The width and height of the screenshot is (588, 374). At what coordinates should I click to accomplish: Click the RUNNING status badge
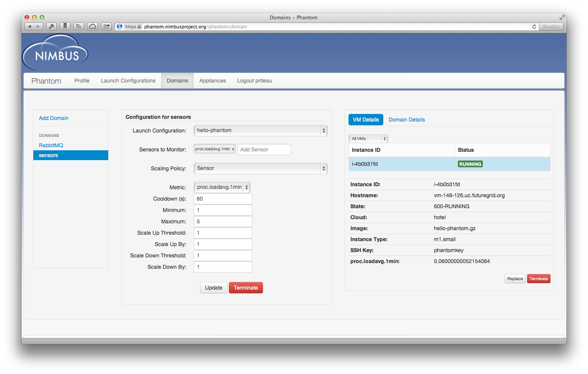tap(470, 164)
